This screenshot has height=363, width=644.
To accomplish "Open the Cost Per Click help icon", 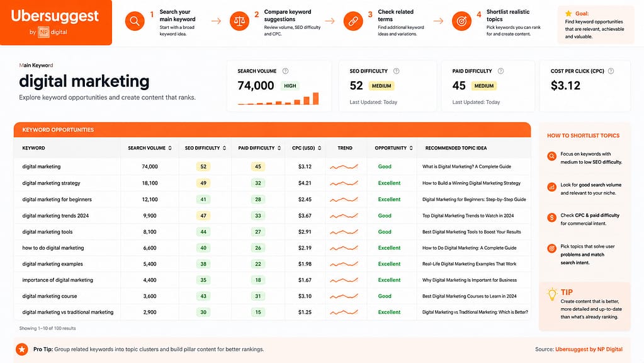I will coord(611,71).
